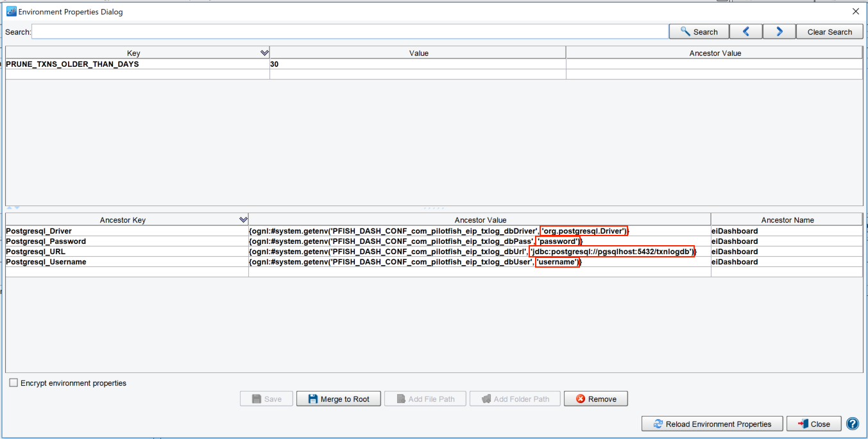The width and height of the screenshot is (868, 439).
Task: Click the dbUrl ancestor value cell
Action: pyautogui.click(x=480, y=252)
